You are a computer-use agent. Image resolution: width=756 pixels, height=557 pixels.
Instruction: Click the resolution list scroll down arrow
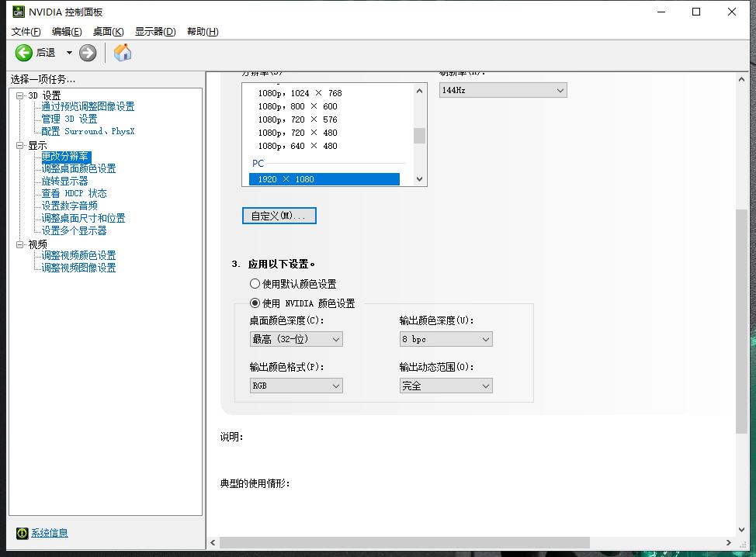click(419, 179)
